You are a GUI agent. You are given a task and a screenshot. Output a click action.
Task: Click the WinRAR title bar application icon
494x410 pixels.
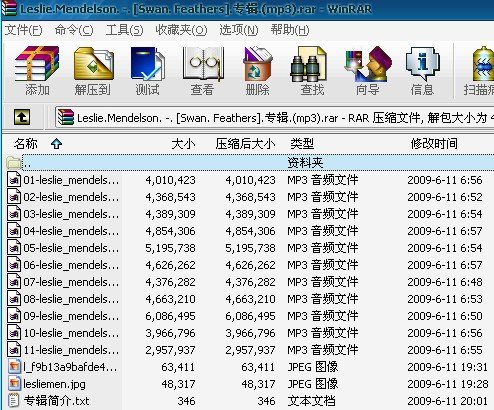(x=8, y=8)
